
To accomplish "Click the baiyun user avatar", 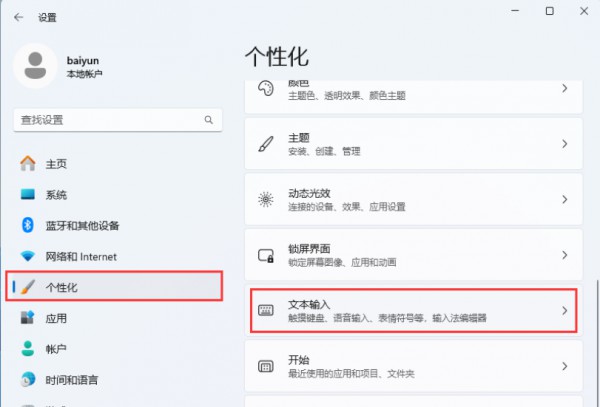I will coord(36,66).
